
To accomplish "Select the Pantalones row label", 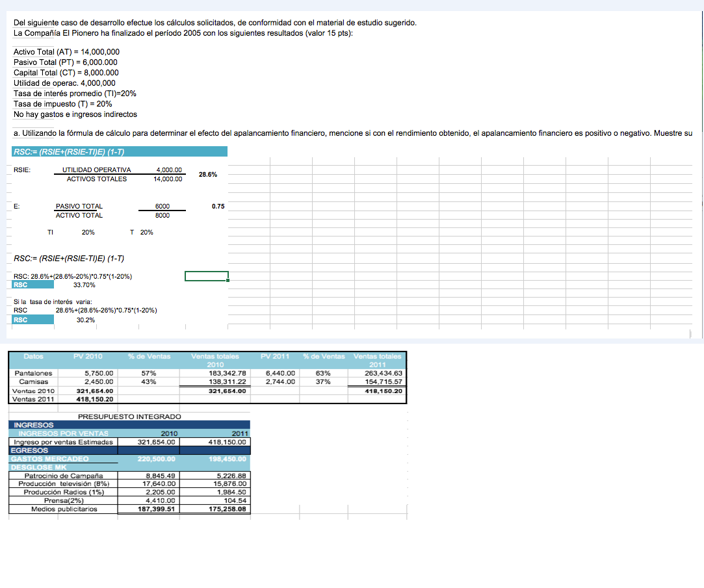I will point(33,374).
